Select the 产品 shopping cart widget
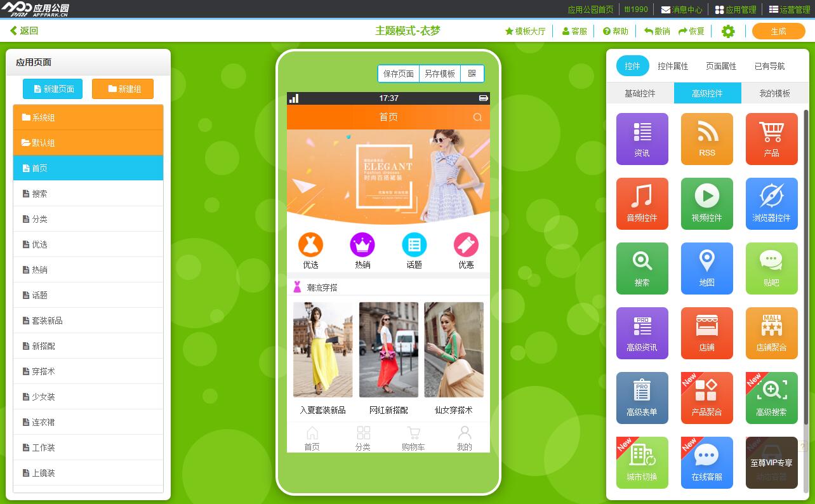815x504 pixels. click(771, 138)
